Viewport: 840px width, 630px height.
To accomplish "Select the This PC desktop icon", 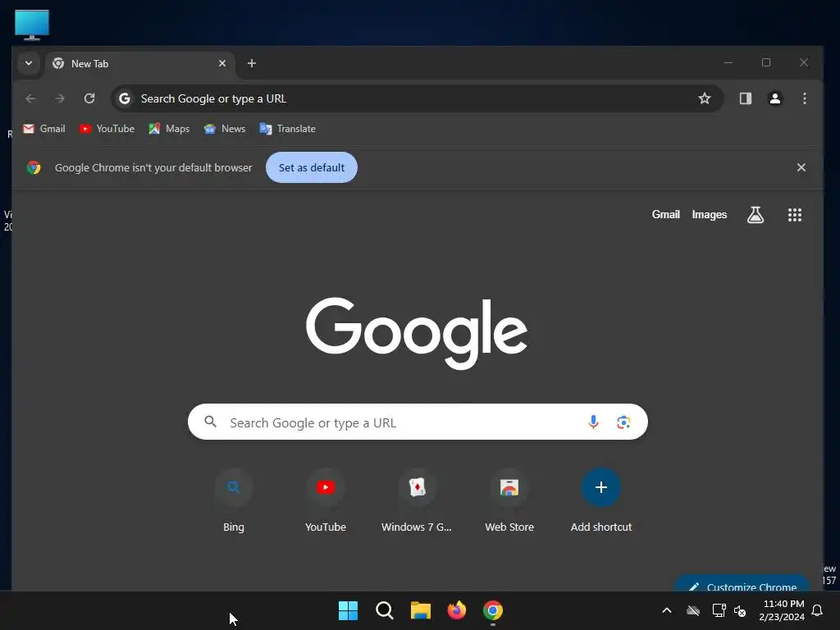I will coord(32,25).
